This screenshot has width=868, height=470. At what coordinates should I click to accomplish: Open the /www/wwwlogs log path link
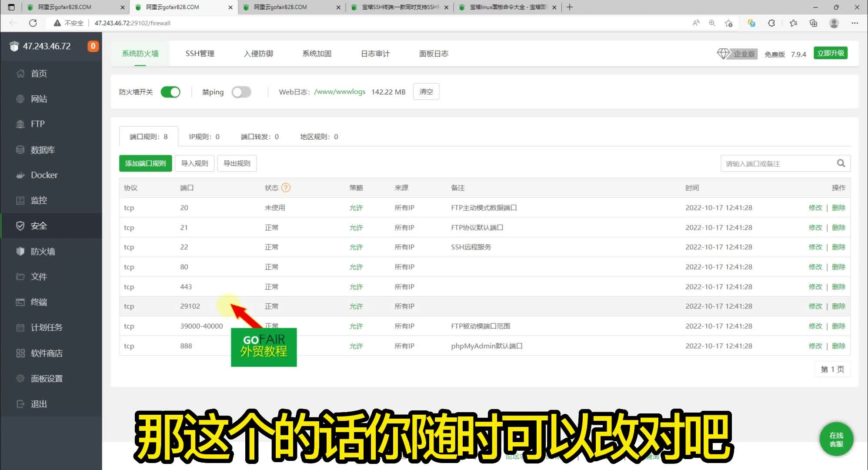pos(340,92)
